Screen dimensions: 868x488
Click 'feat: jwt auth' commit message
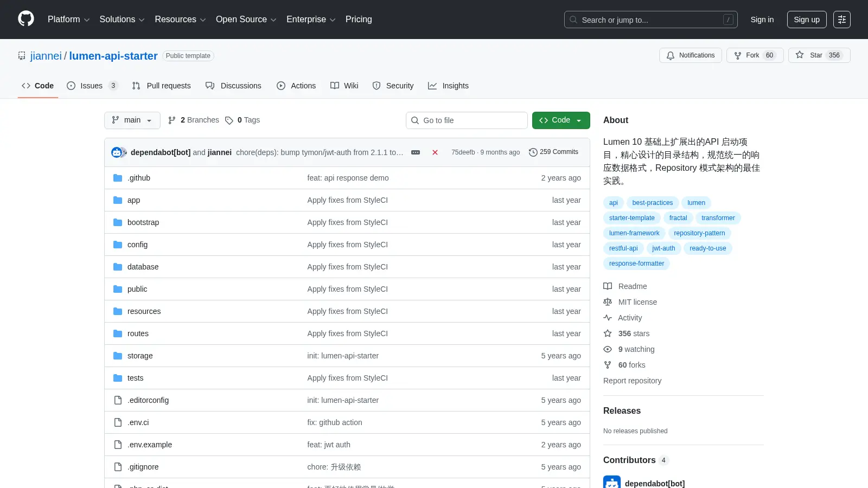coord(329,445)
